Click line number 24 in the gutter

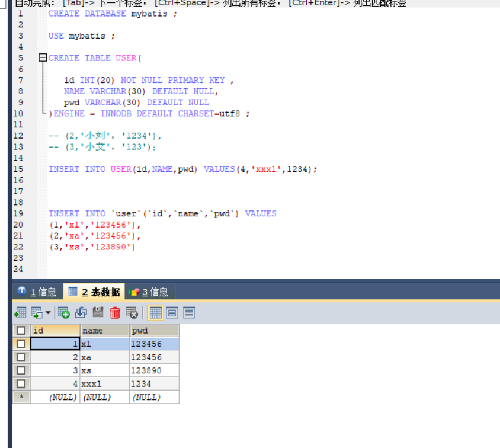point(18,269)
